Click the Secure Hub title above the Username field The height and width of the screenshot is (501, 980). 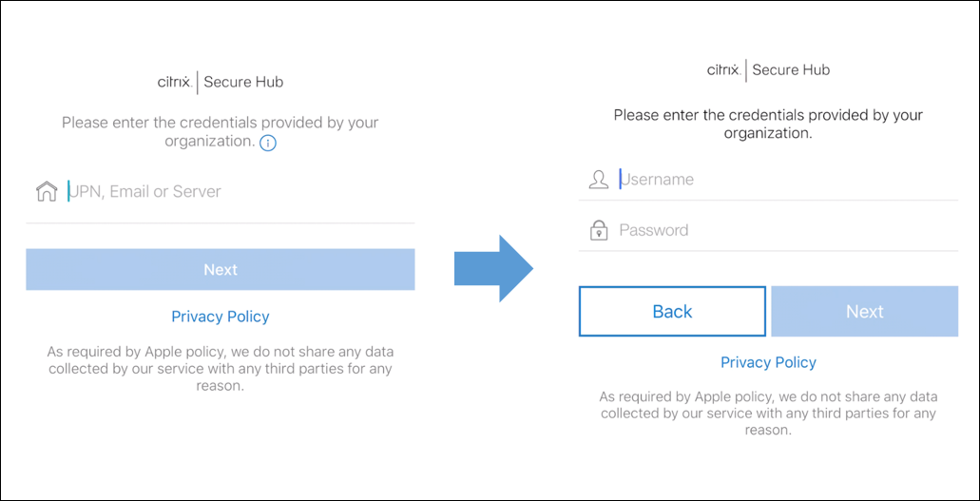click(x=791, y=69)
